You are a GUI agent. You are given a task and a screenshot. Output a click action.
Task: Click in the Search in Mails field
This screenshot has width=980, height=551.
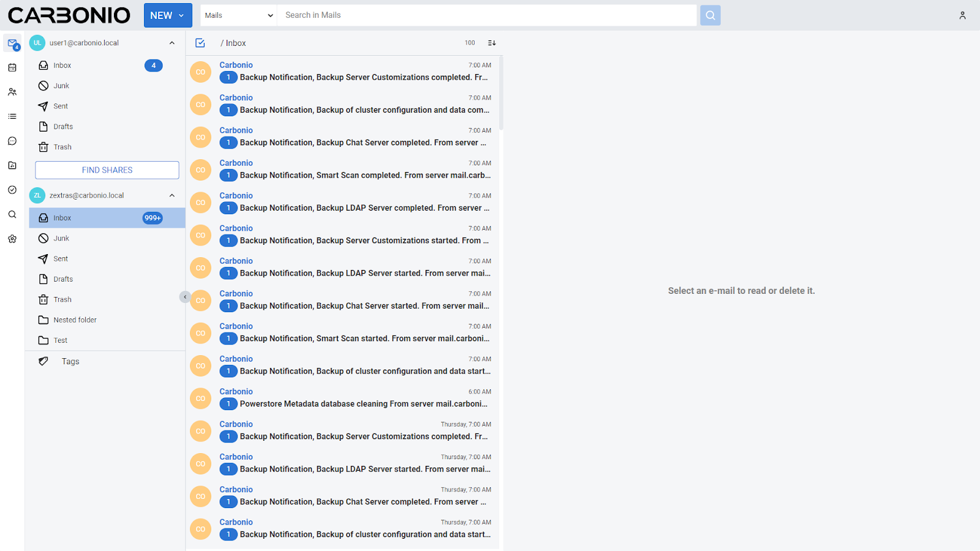pyautogui.click(x=487, y=15)
